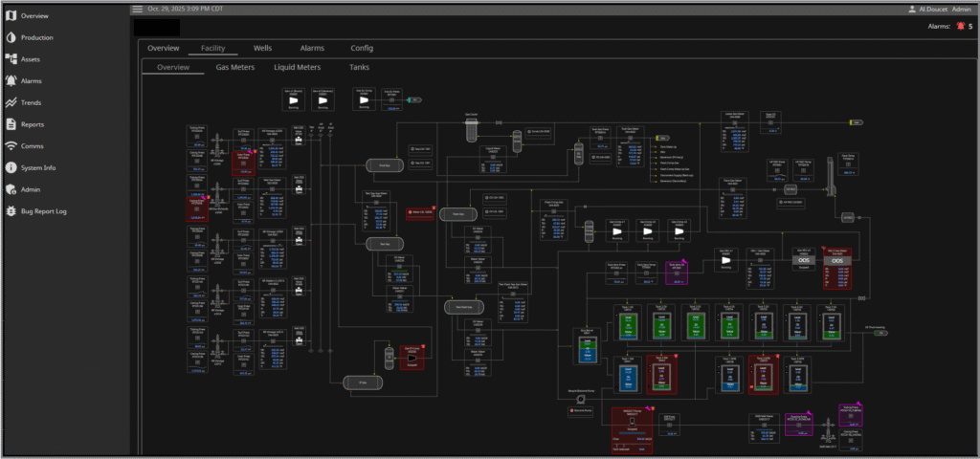
Task: Select the Gun Barrel tank level gauge
Action: tap(590, 352)
